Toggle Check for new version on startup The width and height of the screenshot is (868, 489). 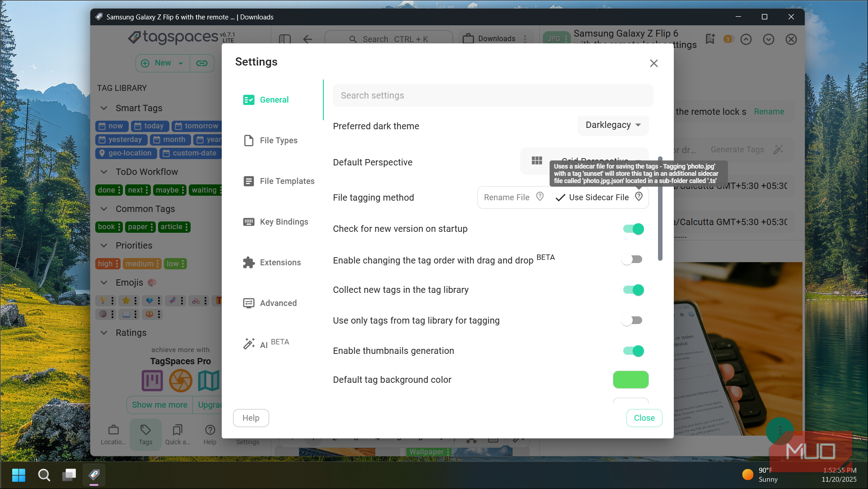(633, 229)
